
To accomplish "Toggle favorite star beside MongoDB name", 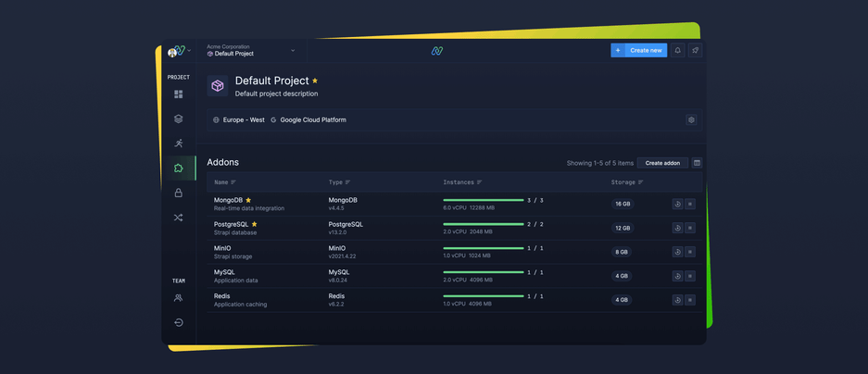I will click(x=248, y=200).
